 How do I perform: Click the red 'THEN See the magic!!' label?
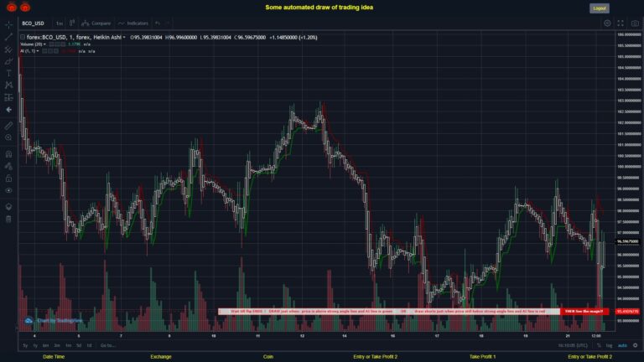[x=584, y=312]
